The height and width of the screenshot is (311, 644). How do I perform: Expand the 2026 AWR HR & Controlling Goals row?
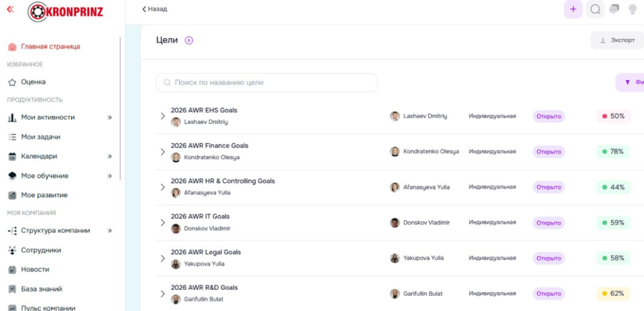coord(163,187)
